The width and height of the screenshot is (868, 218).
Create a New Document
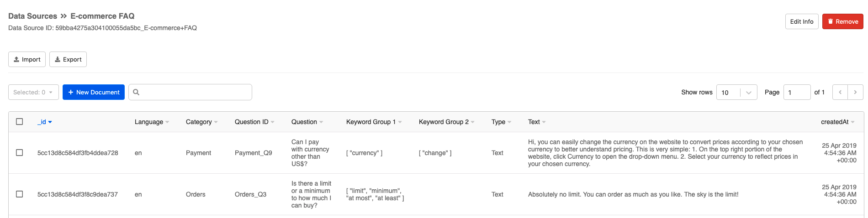tap(94, 92)
